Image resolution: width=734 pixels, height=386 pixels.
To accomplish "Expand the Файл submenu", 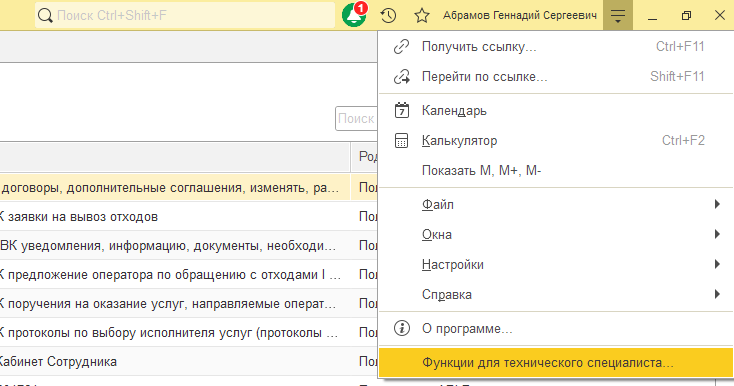I will coord(556,204).
